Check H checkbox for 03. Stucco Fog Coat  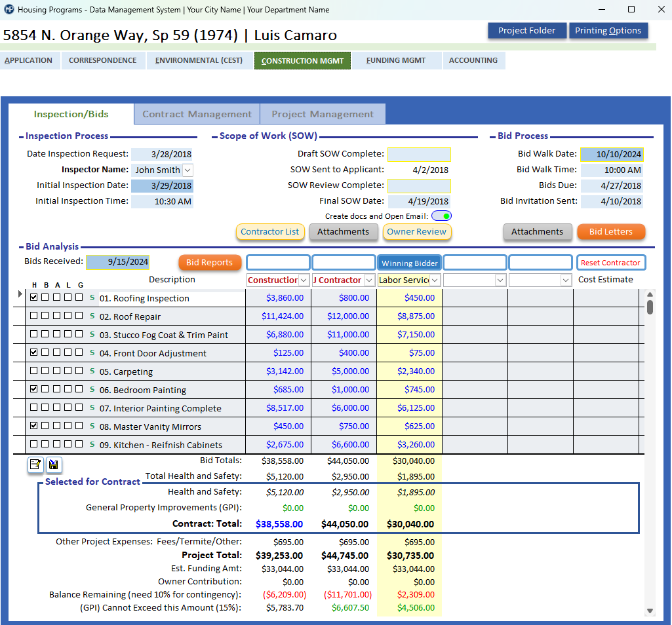(x=34, y=334)
